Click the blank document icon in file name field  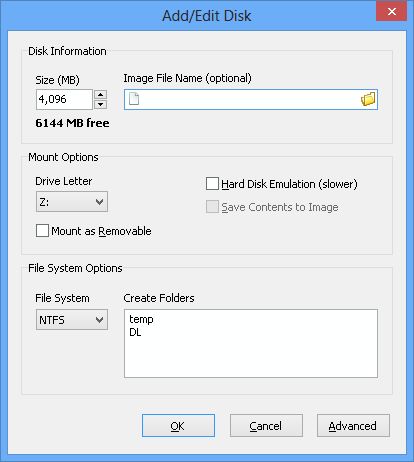(134, 99)
